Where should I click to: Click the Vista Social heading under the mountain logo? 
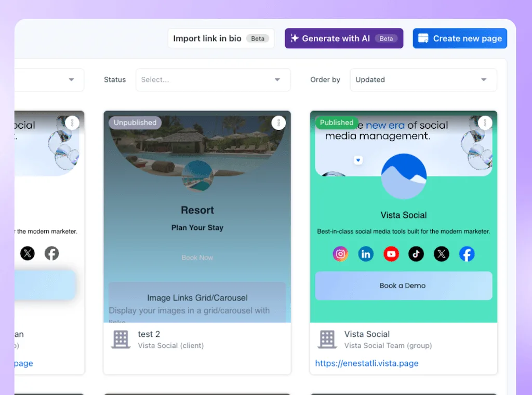tap(404, 215)
